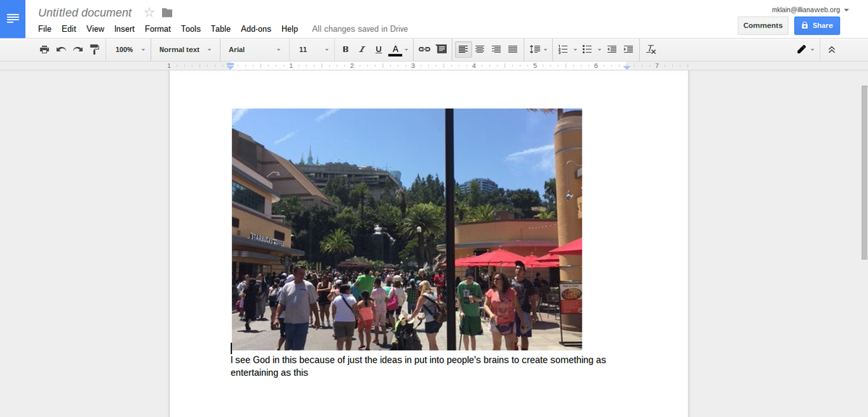
Task: Open the Add-ons menu
Action: (x=256, y=29)
